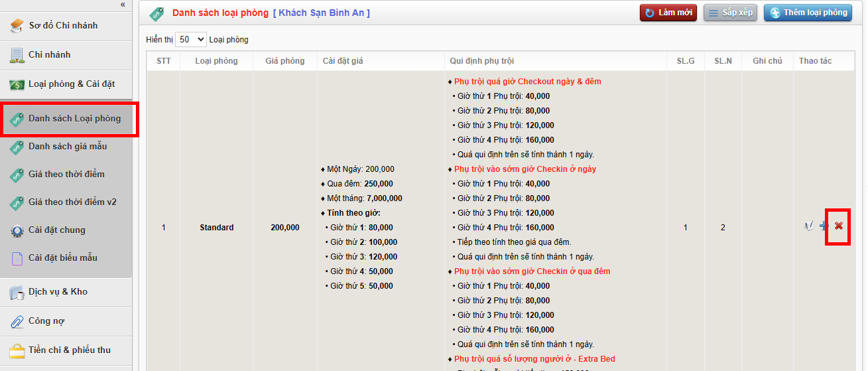Click the Thêm loại phòng button

(808, 13)
